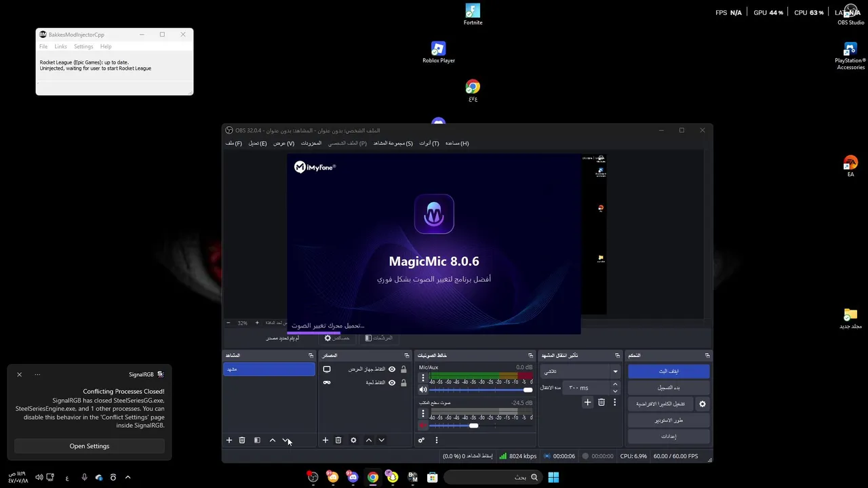Click Open Settings in SignalRGB notification
This screenshot has width=868, height=488.
coord(90,446)
